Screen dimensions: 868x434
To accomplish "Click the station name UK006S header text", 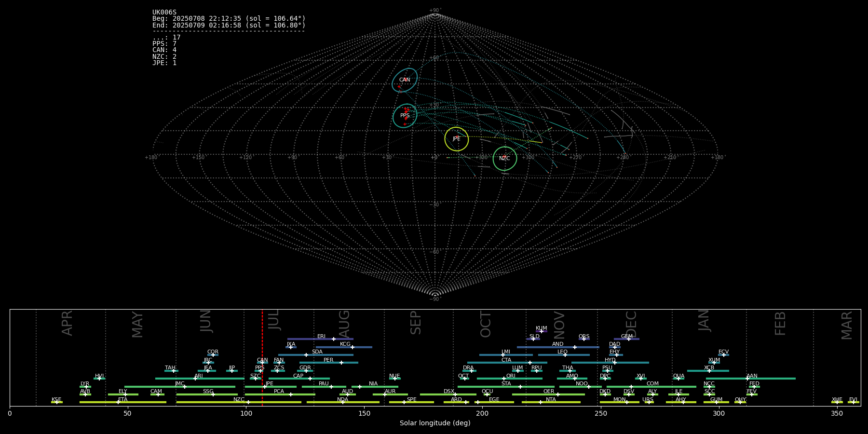I will click(164, 13).
